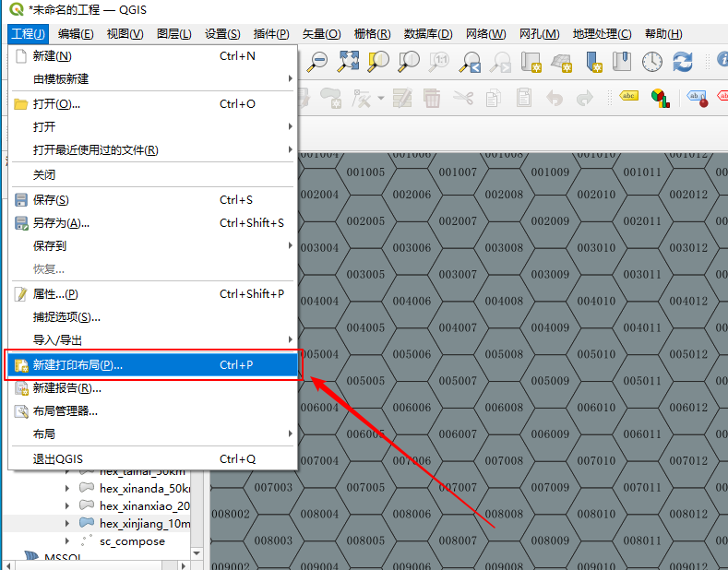728x570 pixels.
Task: Click the Zoom Full extent icon
Action: click(348, 62)
